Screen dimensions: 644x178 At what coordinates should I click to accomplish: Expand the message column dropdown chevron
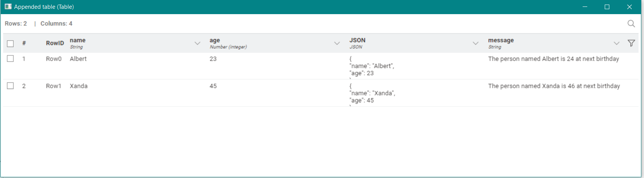click(617, 43)
